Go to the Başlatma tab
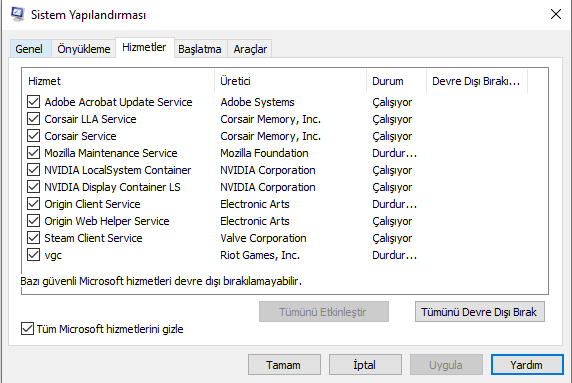The width and height of the screenshot is (572, 383). click(200, 49)
